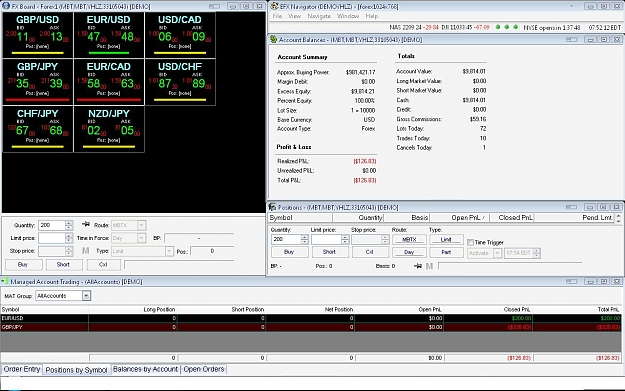Click the M icon beside Type in FX Board
Screen dimensions: 625x391
tap(85, 251)
